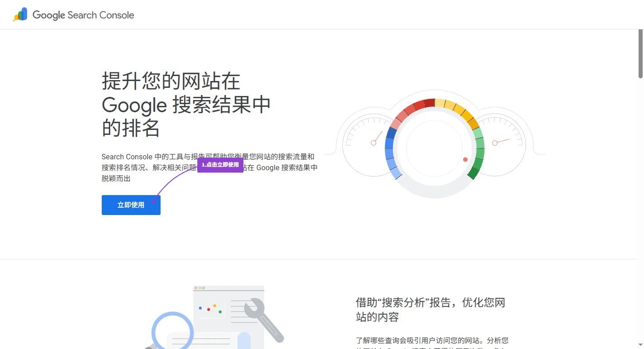The width and height of the screenshot is (644, 349).
Task: Click the heading 提升您的网站在 Google 搜索结果中的排名
Action: [x=186, y=105]
